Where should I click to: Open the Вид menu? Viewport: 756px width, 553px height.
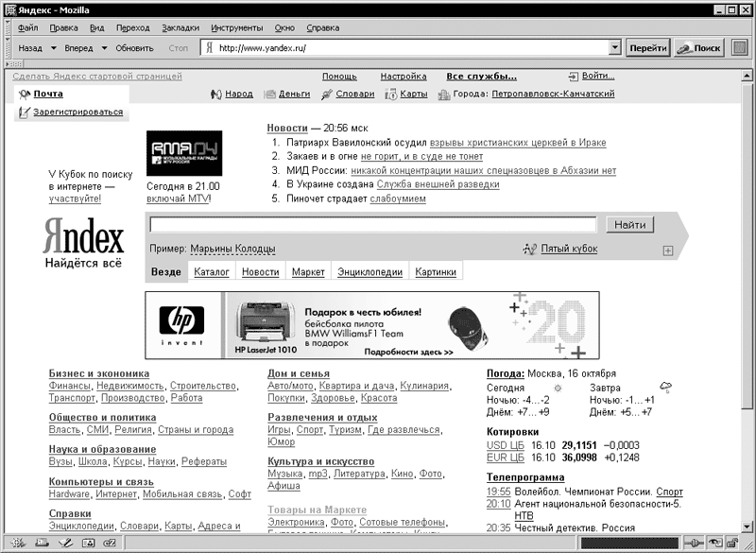(x=97, y=28)
